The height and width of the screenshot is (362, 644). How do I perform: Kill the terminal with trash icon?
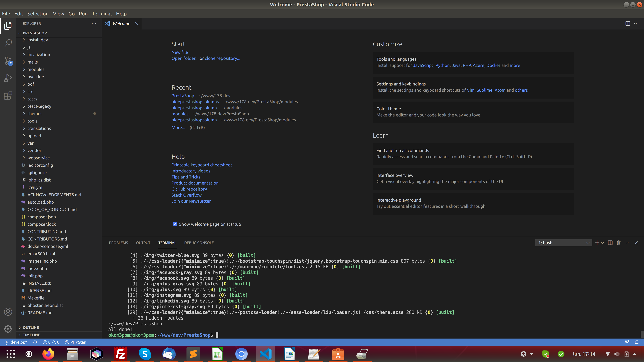click(x=619, y=243)
